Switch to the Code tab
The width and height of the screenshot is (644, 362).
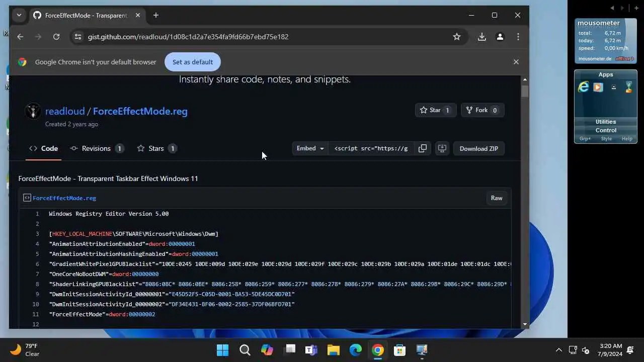coord(43,148)
